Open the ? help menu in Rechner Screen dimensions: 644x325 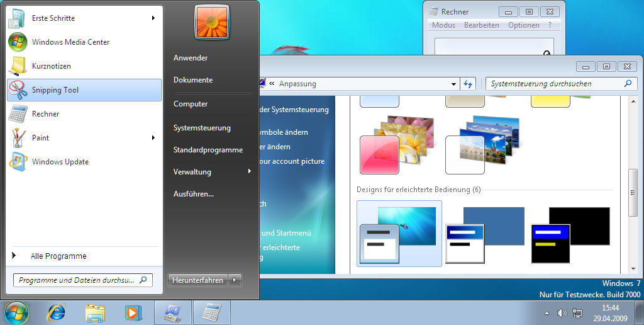pos(550,25)
